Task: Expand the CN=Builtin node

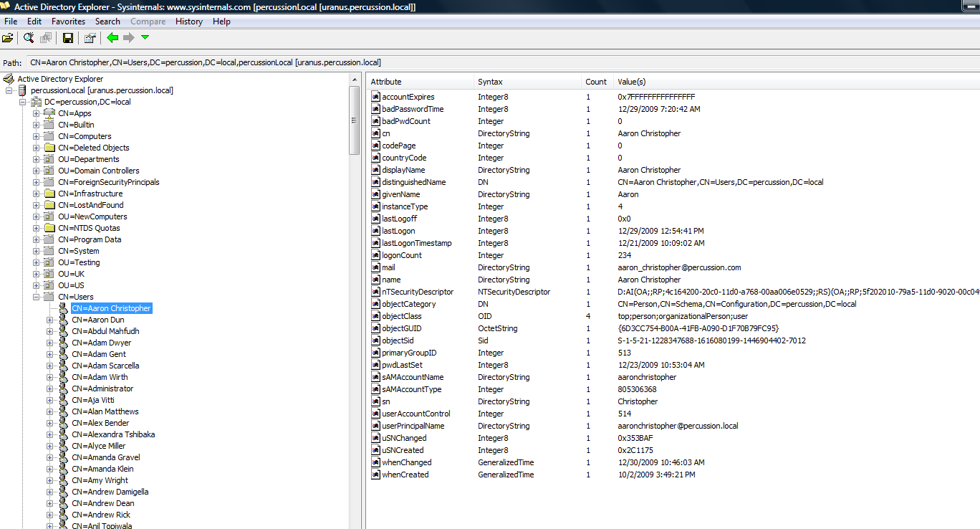Action: [37, 125]
